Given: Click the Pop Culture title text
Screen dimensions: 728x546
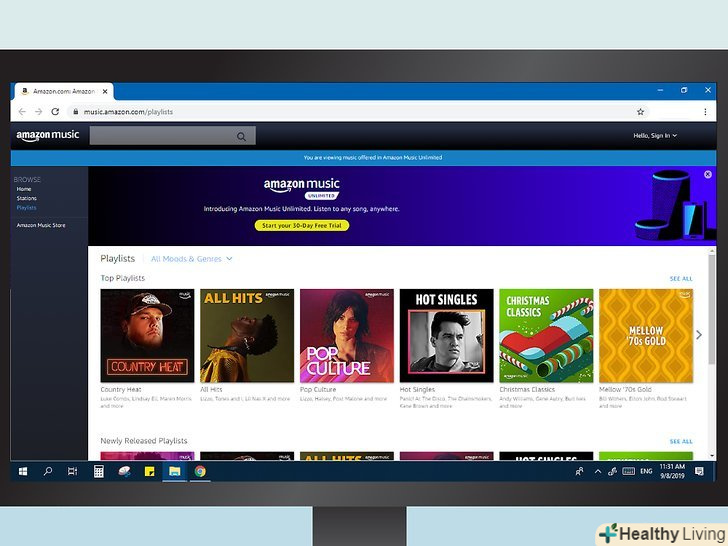Looking at the screenshot, I should click(x=318, y=390).
